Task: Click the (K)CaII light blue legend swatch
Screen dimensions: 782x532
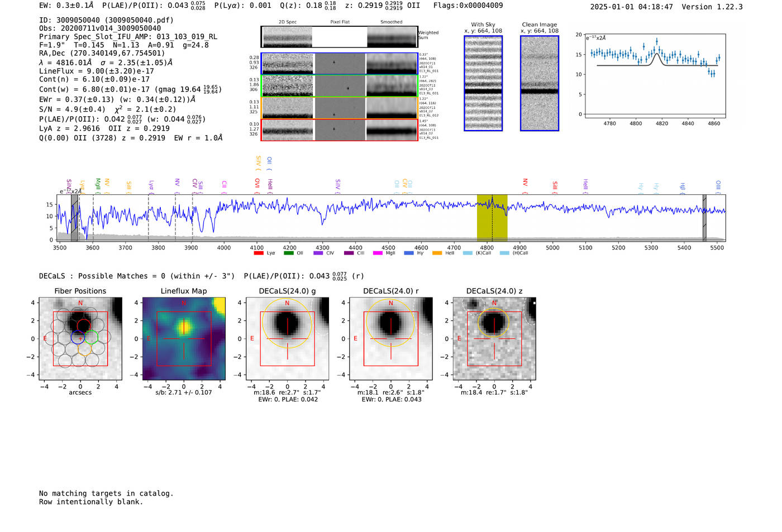Action: coord(468,253)
